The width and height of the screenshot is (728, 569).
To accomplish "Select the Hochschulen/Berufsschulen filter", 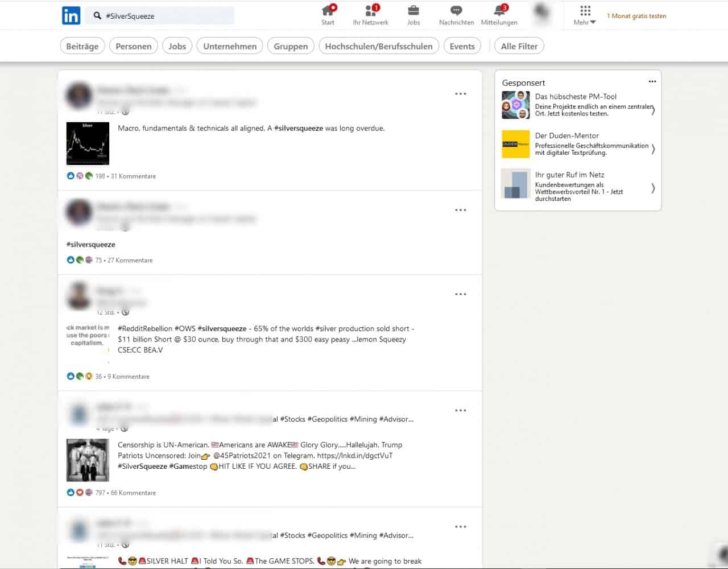I will [x=378, y=46].
